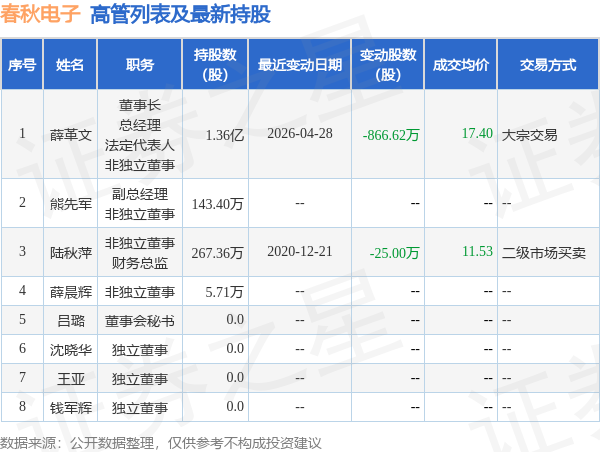Image resolution: width=600 pixels, height=452 pixels.
Task: Click 薛晨辉's 非独立董事 position cell
Action: click(x=140, y=292)
